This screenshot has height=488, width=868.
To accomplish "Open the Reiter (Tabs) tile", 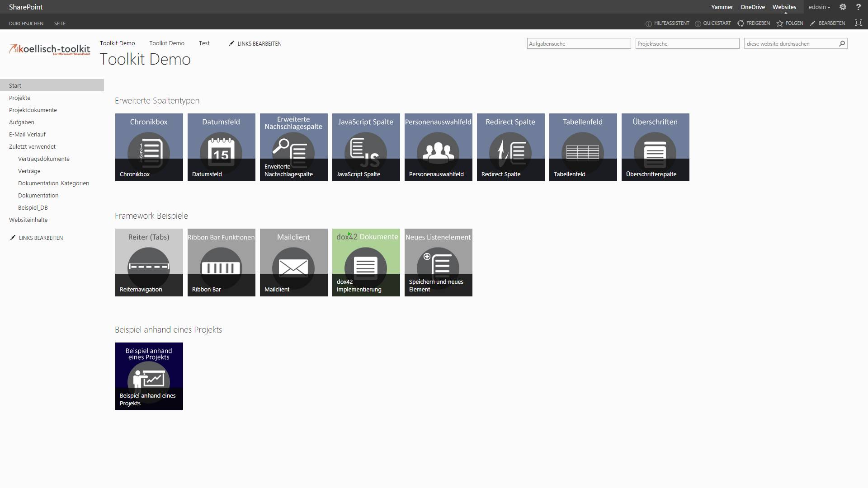I will (149, 263).
